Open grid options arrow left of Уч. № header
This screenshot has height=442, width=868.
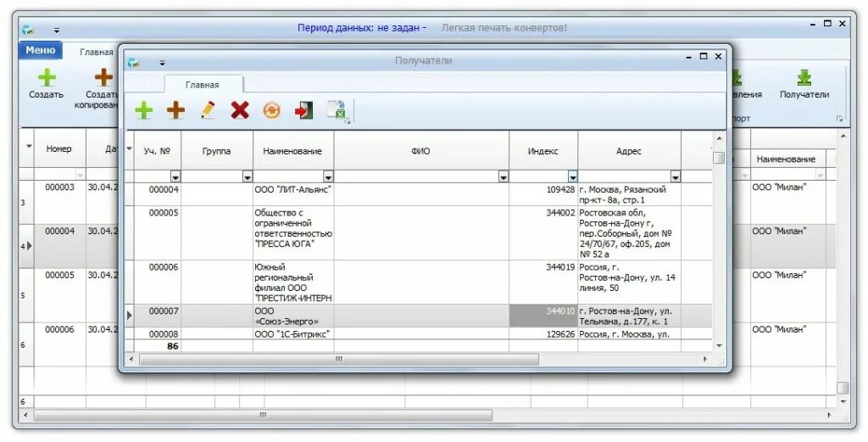pos(130,148)
